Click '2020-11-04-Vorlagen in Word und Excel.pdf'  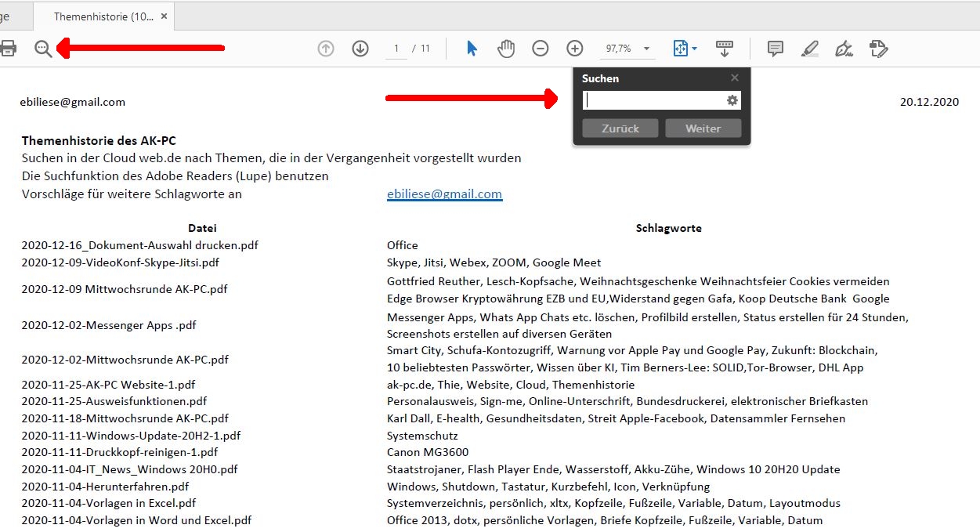click(136, 520)
